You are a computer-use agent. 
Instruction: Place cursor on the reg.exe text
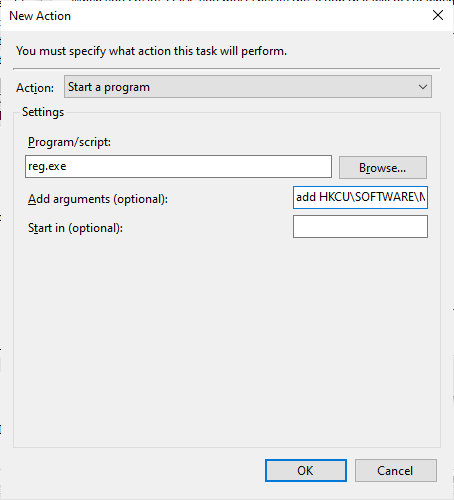tap(47, 166)
